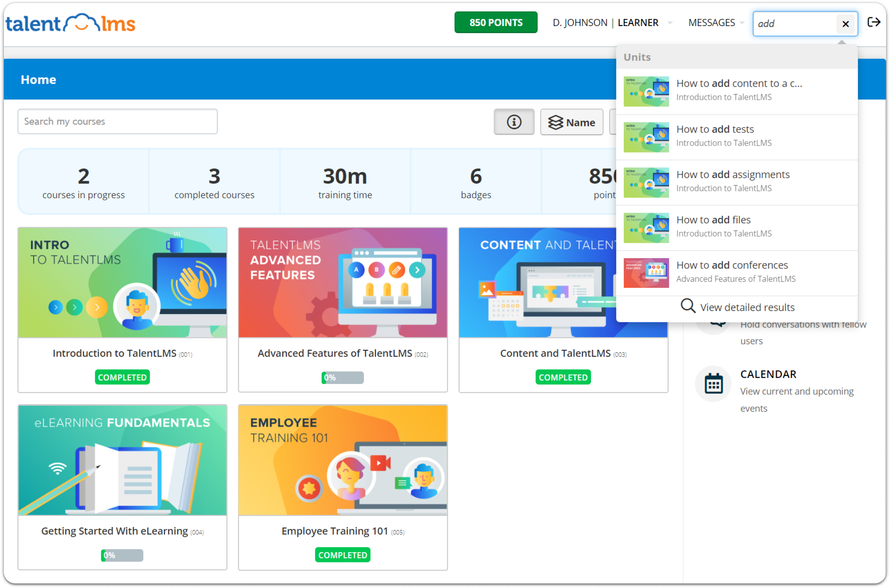Click thumbnail beside 'How to add tests'

click(x=646, y=137)
